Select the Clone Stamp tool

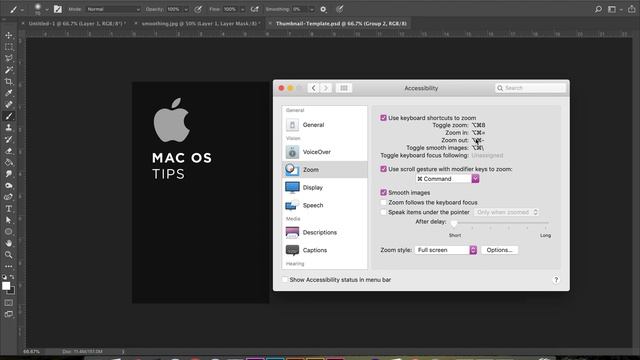(9, 128)
